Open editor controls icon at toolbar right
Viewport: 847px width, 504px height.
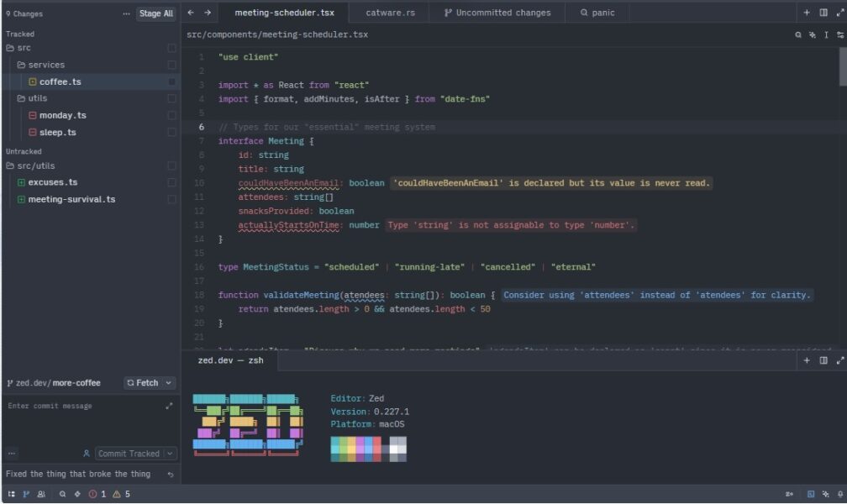(840, 34)
